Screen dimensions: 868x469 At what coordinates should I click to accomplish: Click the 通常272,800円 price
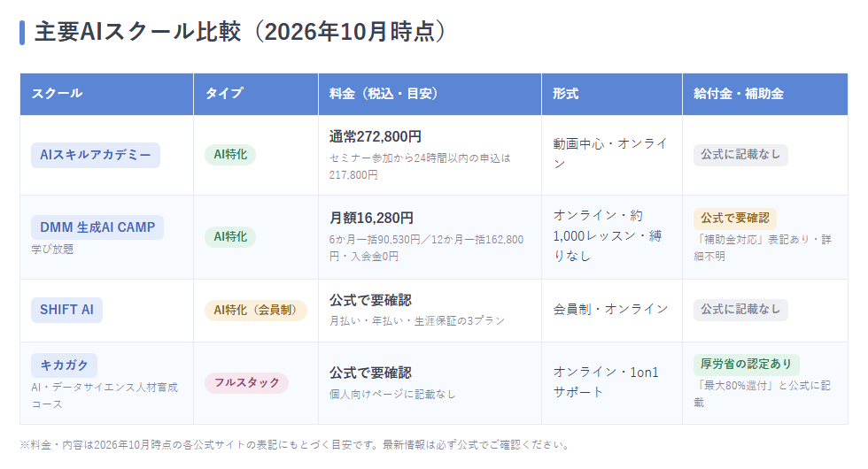(376, 136)
